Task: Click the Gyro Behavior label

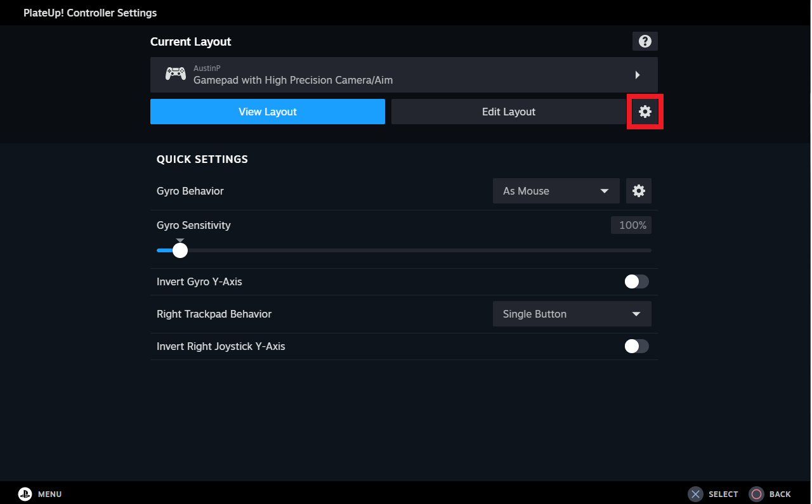Action: [x=190, y=191]
